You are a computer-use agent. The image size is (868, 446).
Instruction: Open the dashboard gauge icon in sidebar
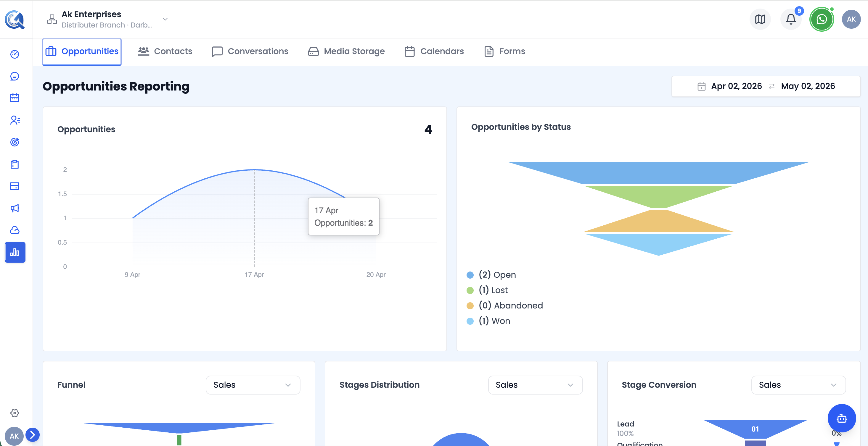click(15, 54)
